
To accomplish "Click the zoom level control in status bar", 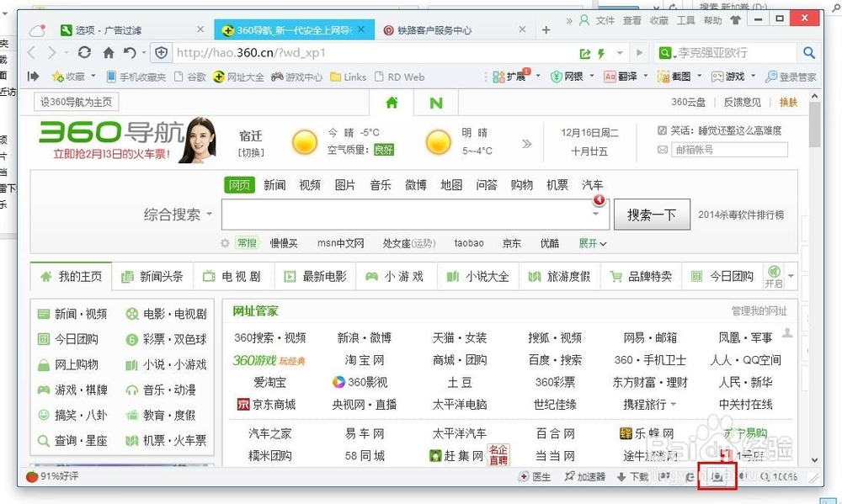I will tap(779, 476).
